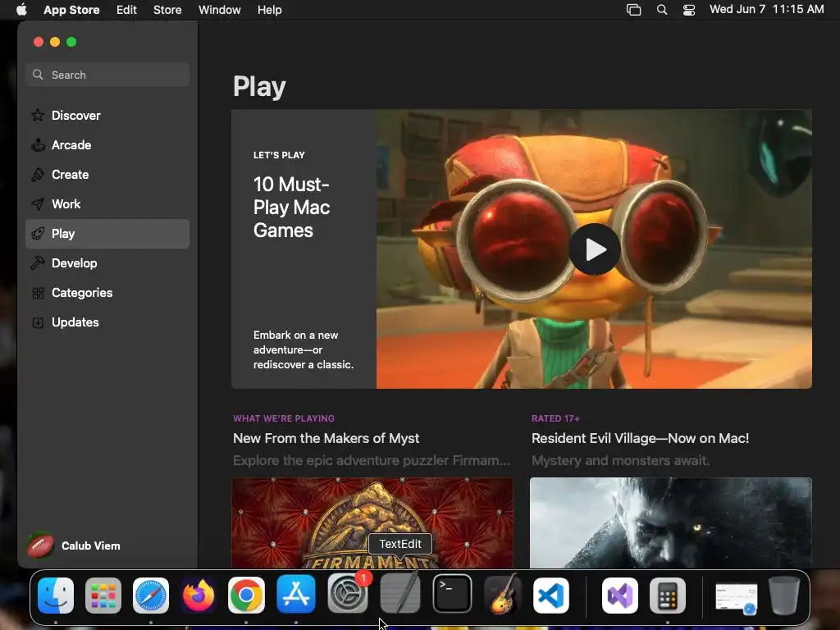This screenshot has width=840, height=630.
Task: Open TextEdit from the Dock
Action: coord(400,593)
